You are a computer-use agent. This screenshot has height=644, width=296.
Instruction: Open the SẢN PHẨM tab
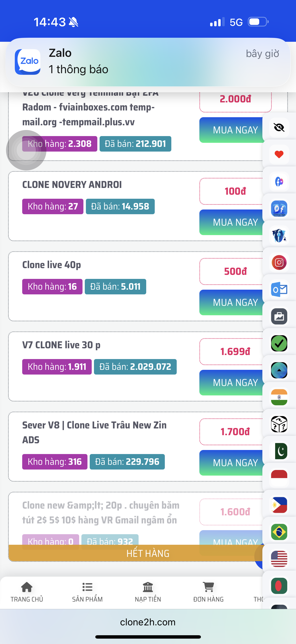coord(87,592)
